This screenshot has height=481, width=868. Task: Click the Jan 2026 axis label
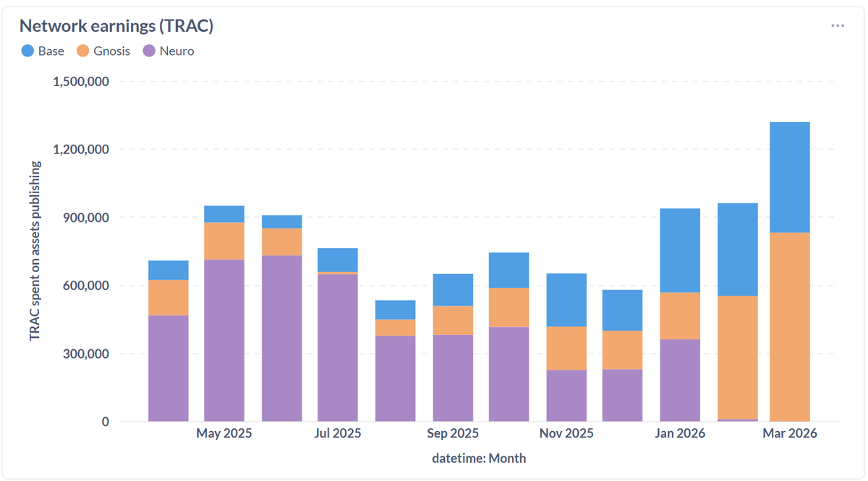pos(681,433)
